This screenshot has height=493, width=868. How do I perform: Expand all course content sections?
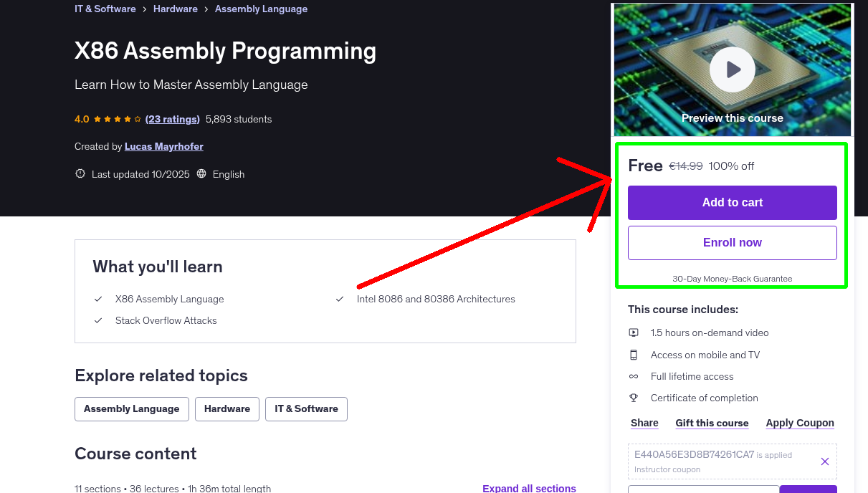pos(529,488)
